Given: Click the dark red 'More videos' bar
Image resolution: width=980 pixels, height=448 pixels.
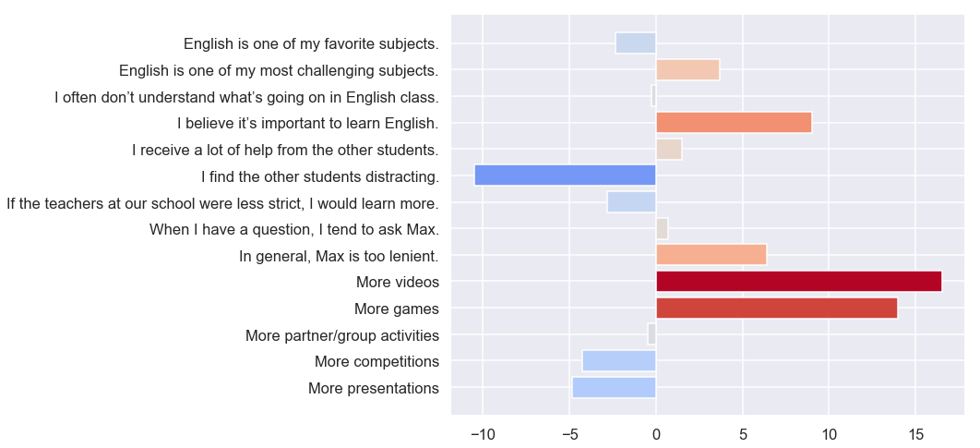Looking at the screenshot, I should tap(799, 282).
